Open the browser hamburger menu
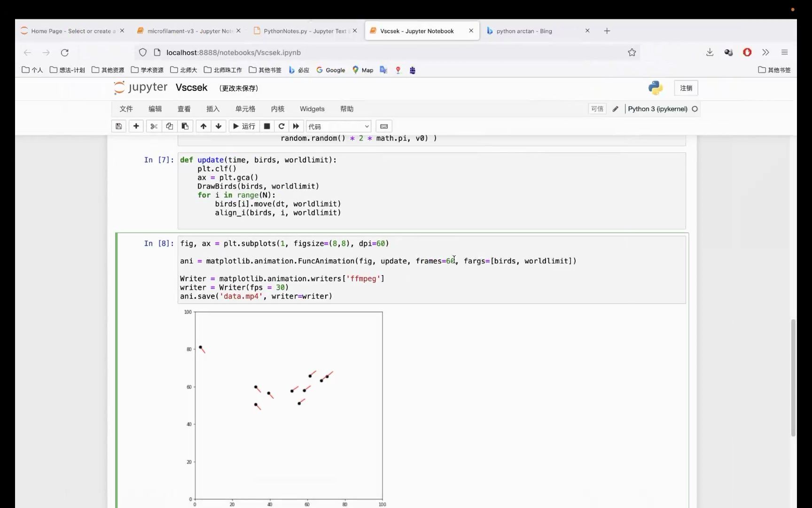812x508 pixels. (784, 52)
